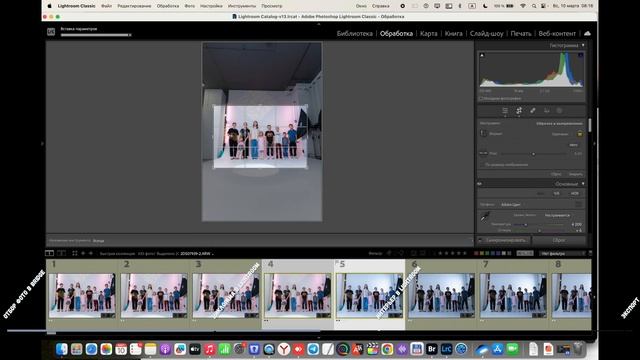This screenshot has width=640, height=360.
Task: Pick the white balance eyedropper tool
Action: pyautogui.click(x=484, y=217)
